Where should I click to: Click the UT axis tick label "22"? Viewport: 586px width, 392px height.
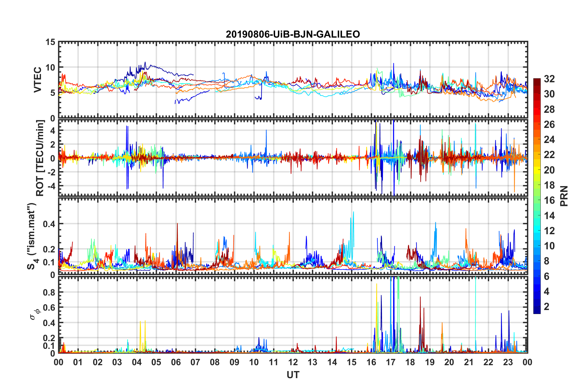click(x=489, y=362)
